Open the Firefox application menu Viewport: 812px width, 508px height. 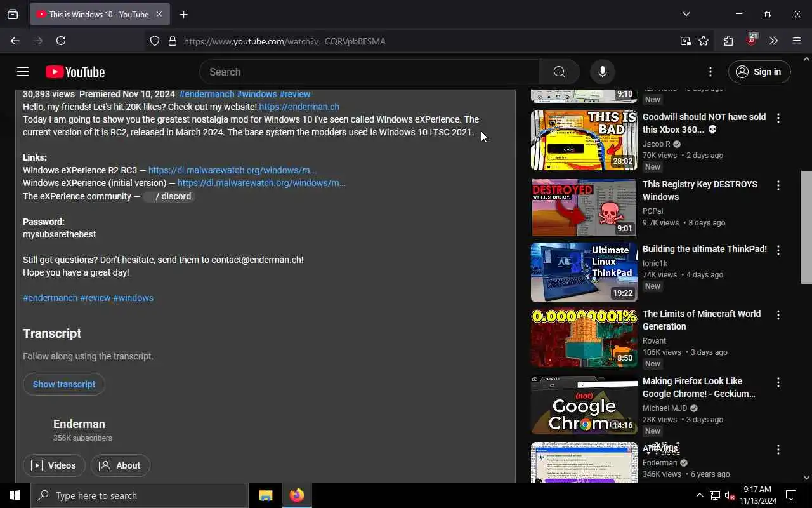(797, 41)
